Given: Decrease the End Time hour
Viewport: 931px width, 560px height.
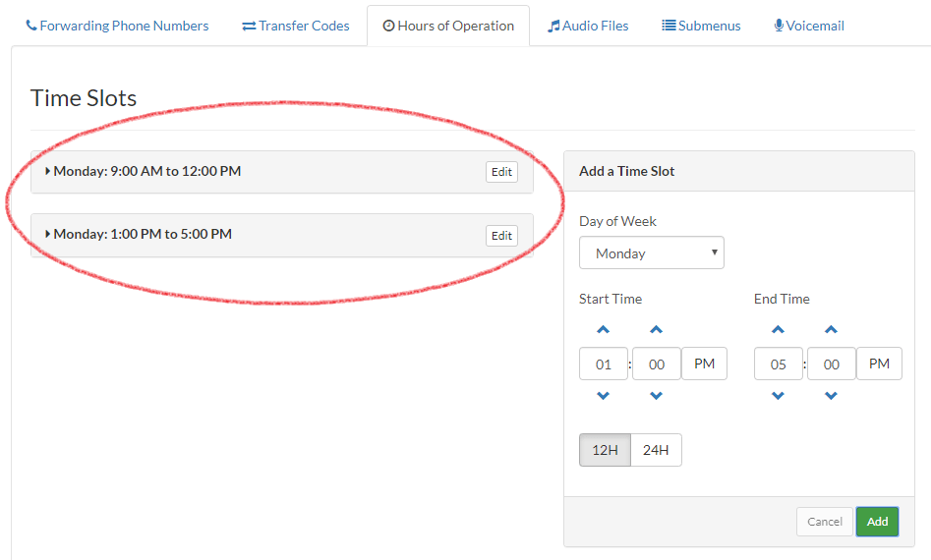Looking at the screenshot, I should tap(778, 396).
